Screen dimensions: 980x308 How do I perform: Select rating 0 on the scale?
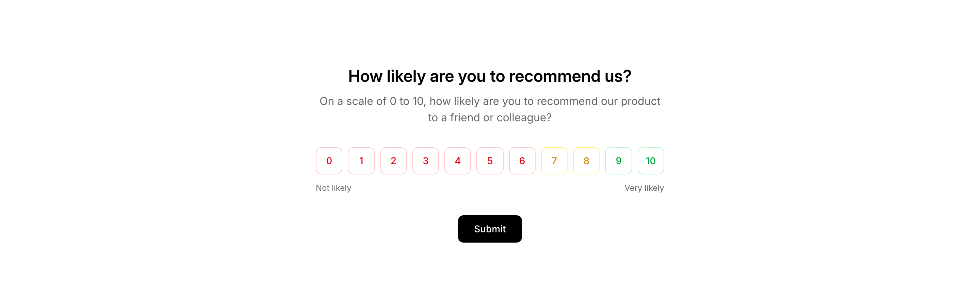[x=329, y=161]
